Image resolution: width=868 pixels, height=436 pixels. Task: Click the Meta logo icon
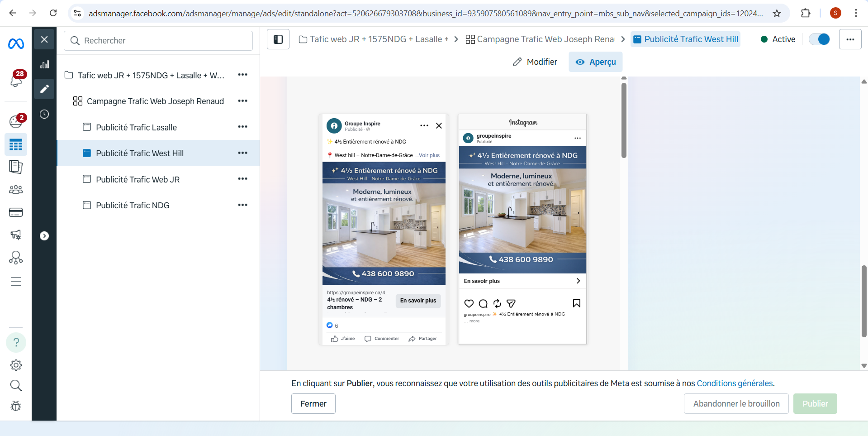pos(16,43)
